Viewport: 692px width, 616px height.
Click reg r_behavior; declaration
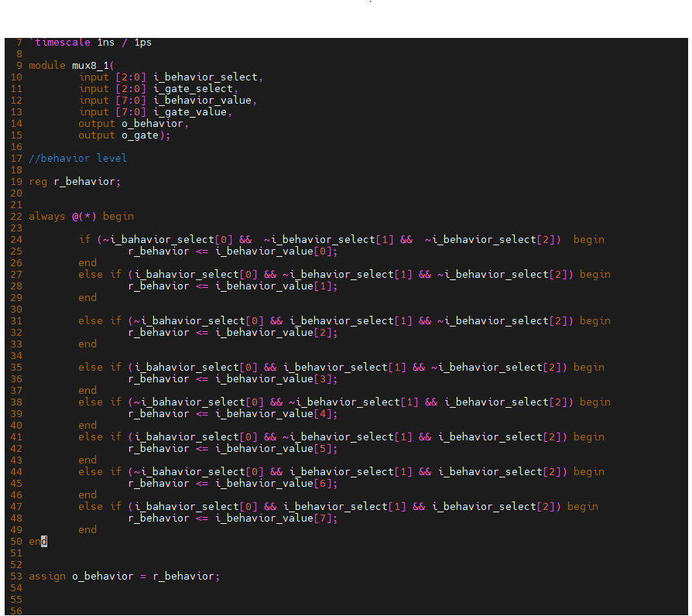[x=74, y=181]
